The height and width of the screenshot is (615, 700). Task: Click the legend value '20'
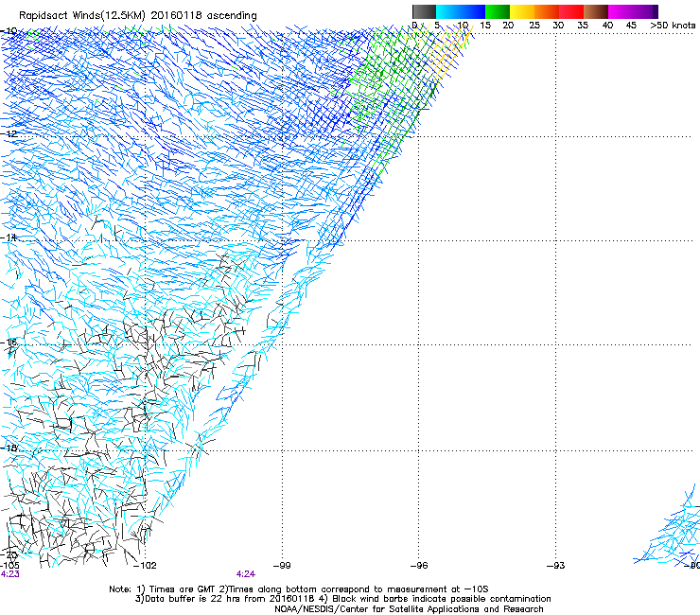tap(508, 26)
